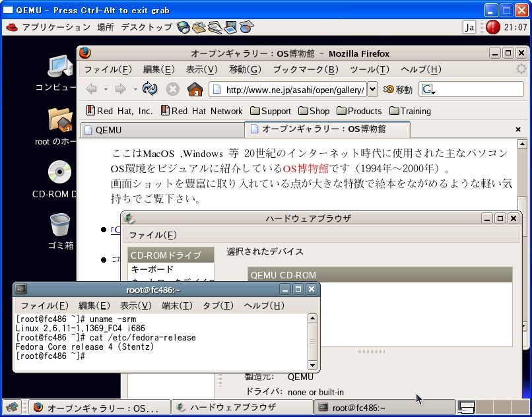Open the Products bookmarks folder
Viewport: 532px width, 417px height.
pos(359,111)
